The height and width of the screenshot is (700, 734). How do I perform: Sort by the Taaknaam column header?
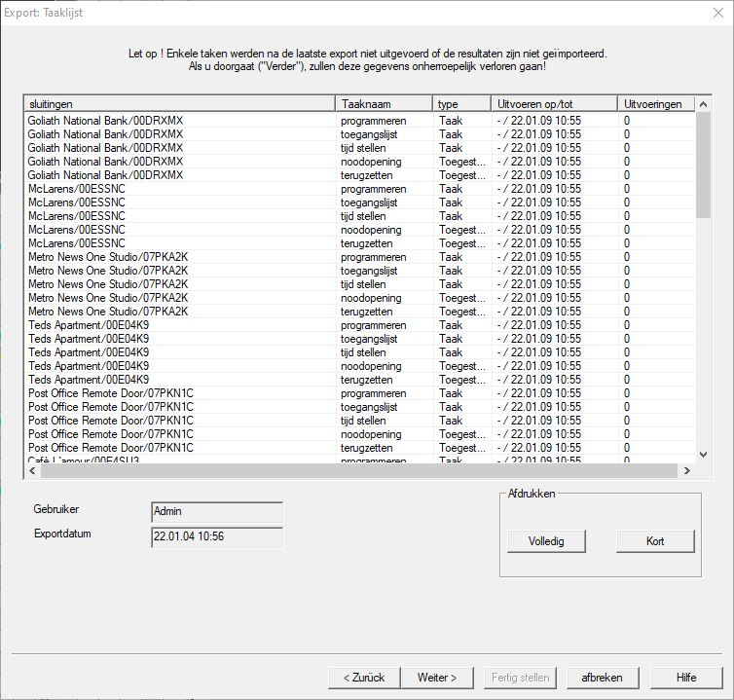tap(385, 104)
